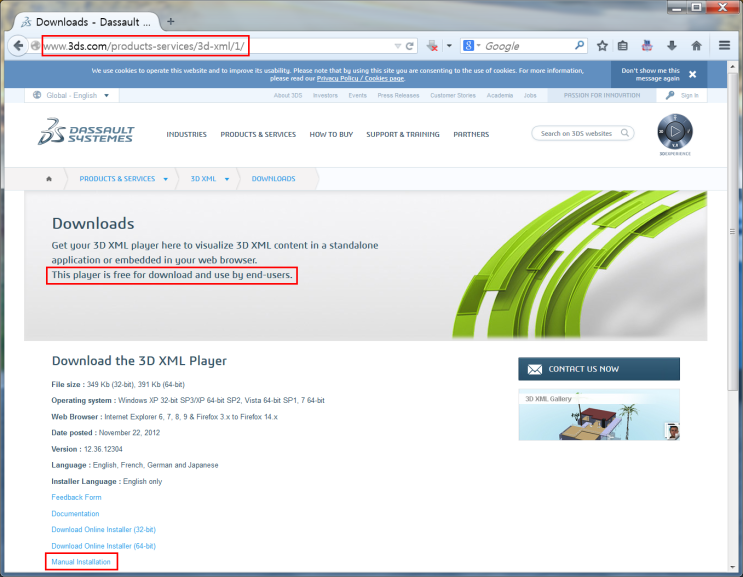Viewport: 743px width, 577px height.
Task: Bookmark this page with the star icon
Action: click(602, 46)
